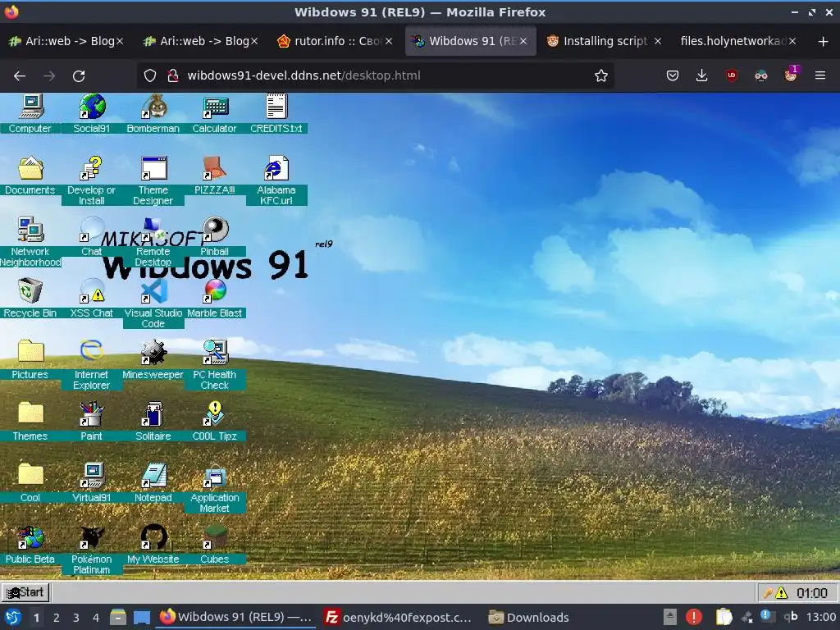Launch the Paint shortcut
Viewport: 840px width, 630px height.
point(92,413)
